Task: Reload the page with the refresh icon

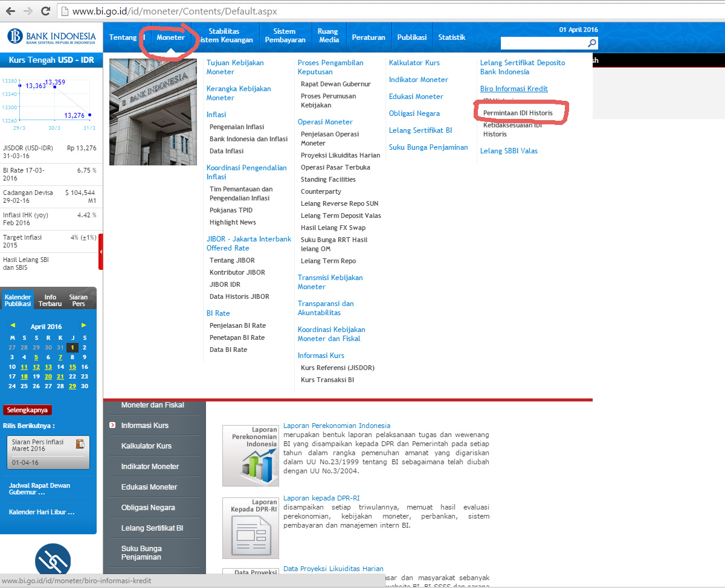Action: 45,11
